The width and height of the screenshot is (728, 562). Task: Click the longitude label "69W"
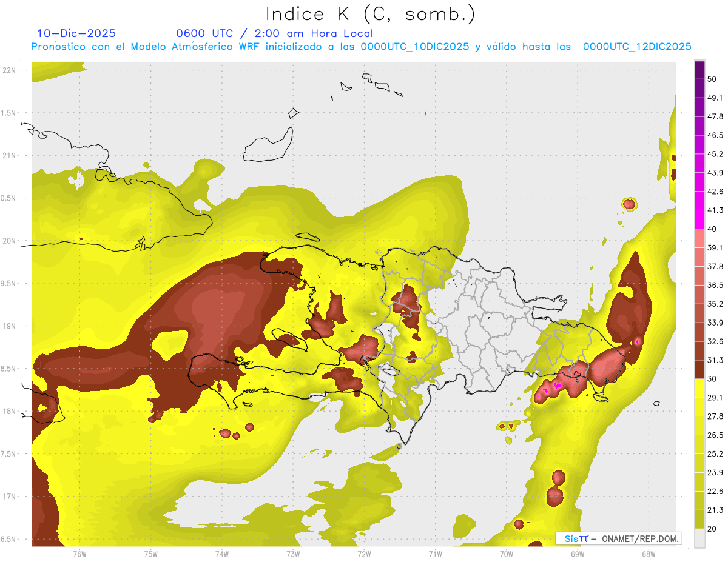pos(577,554)
